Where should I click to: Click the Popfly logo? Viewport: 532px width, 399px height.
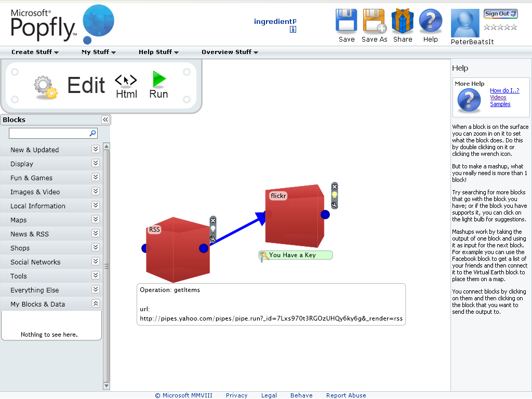62,24
